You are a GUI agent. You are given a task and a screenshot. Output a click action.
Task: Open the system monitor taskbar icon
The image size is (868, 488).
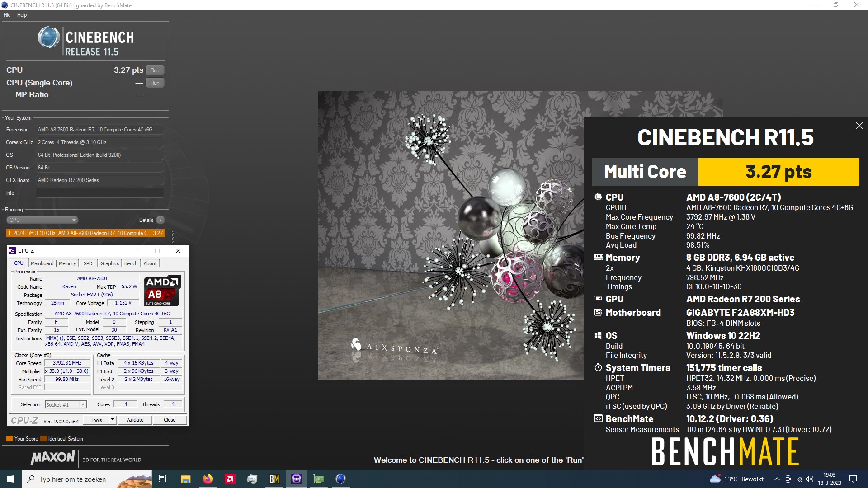point(252,479)
